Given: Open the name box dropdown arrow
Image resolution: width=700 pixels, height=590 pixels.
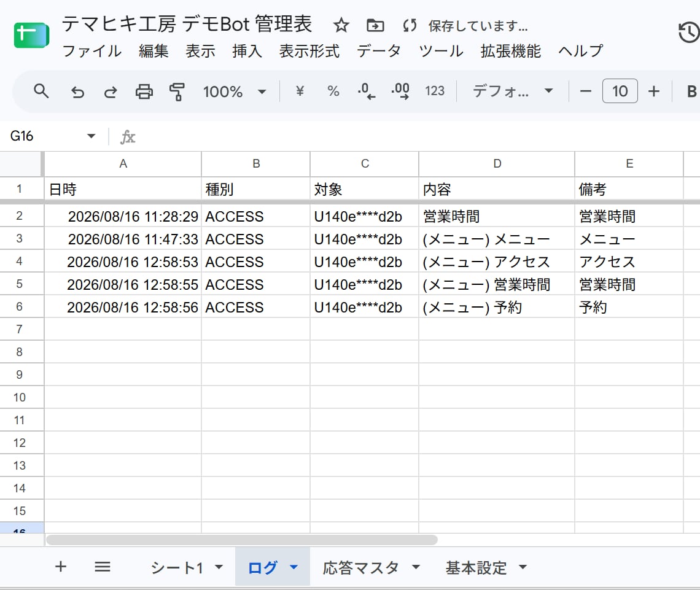Looking at the screenshot, I should [x=91, y=136].
